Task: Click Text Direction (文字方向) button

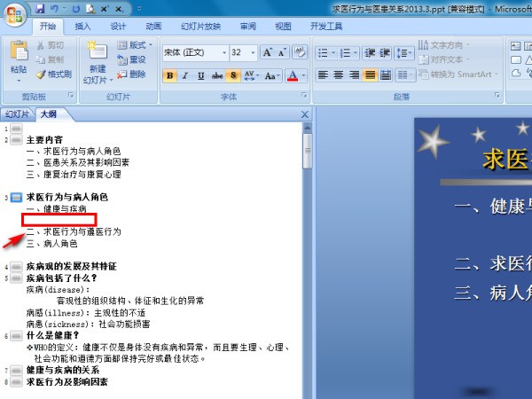Action: (x=444, y=45)
